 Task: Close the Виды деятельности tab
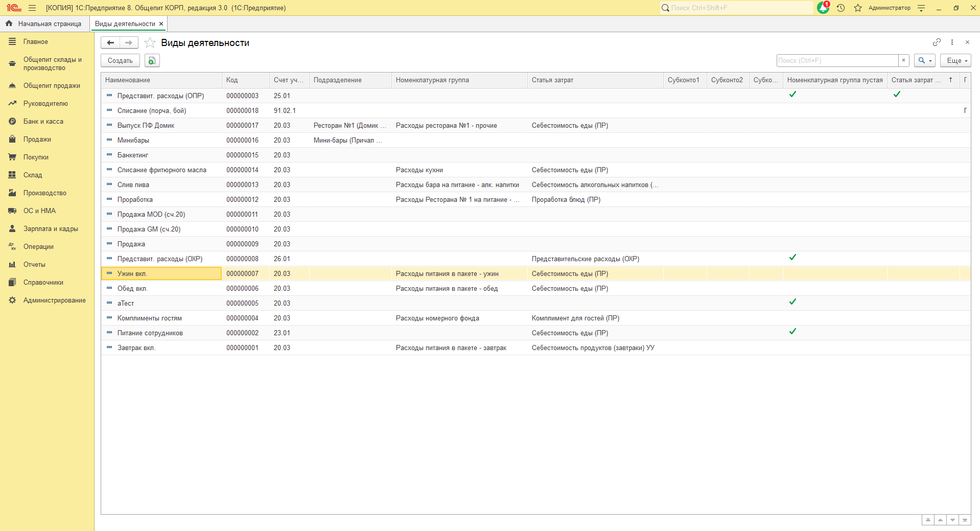point(161,24)
